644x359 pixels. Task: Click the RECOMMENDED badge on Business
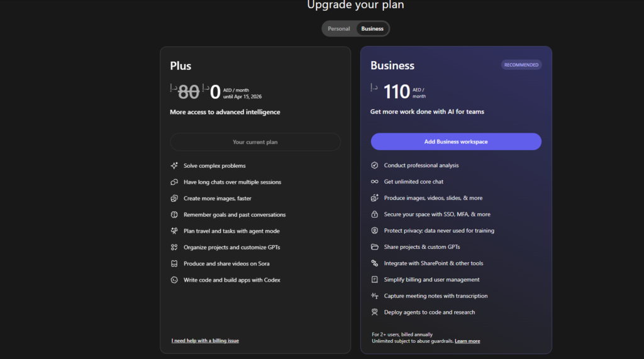click(521, 65)
